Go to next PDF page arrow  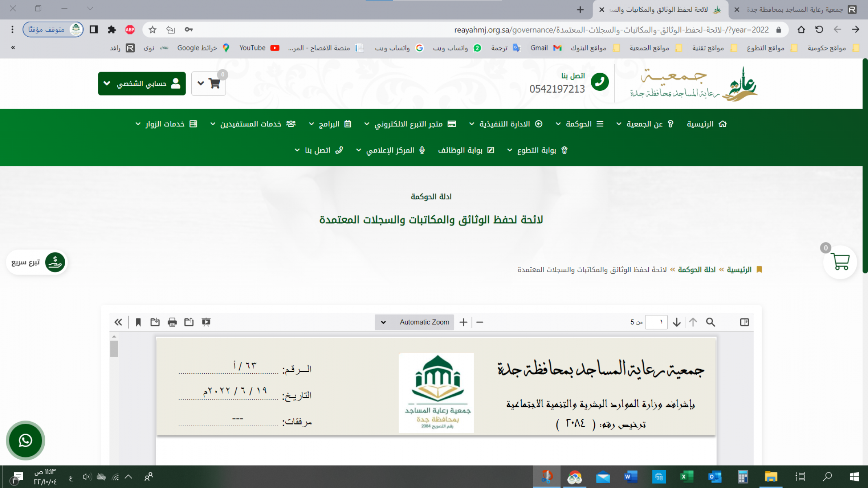(x=677, y=322)
